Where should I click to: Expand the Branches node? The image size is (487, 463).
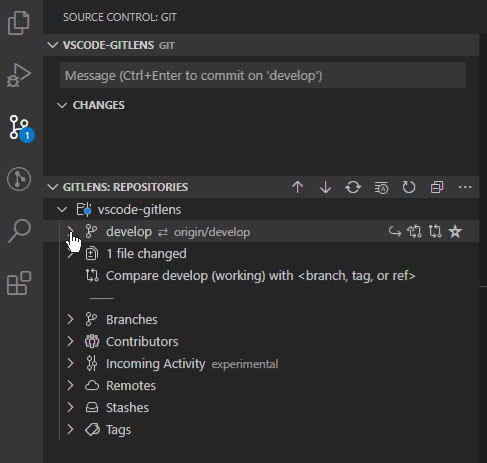(x=70, y=319)
